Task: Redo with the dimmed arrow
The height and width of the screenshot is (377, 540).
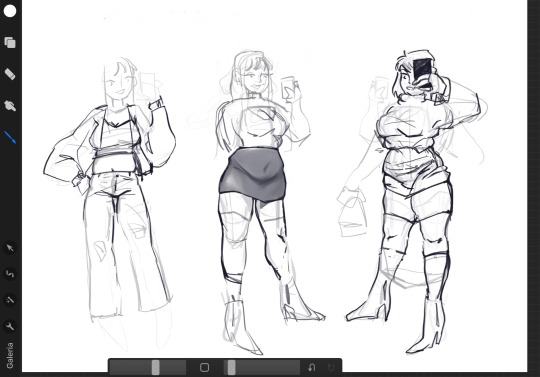Action: (331, 367)
